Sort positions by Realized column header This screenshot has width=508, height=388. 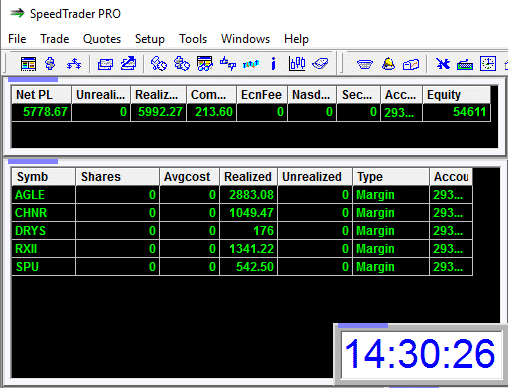click(248, 177)
